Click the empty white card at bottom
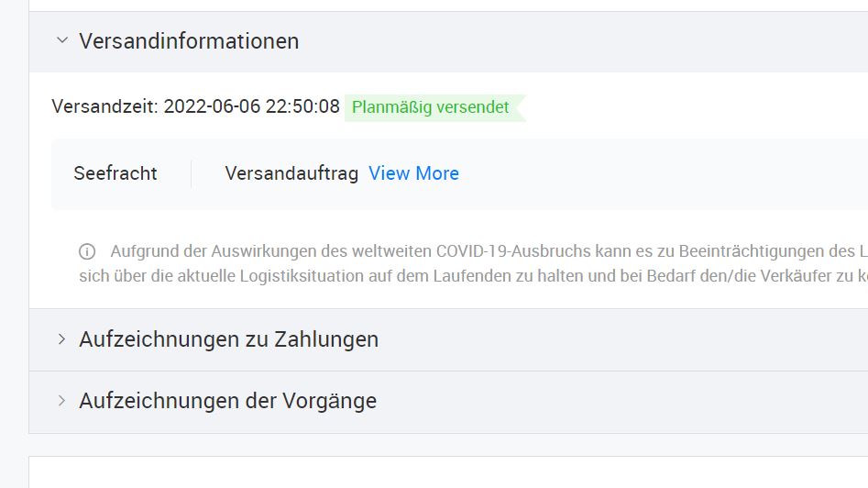Screen dimensions: 868x488 coord(448,472)
